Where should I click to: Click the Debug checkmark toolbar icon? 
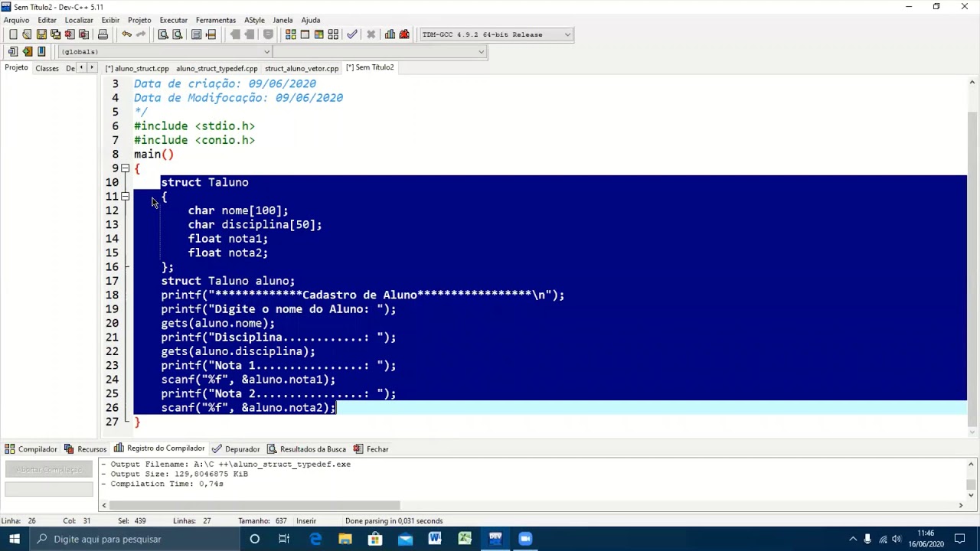352,34
